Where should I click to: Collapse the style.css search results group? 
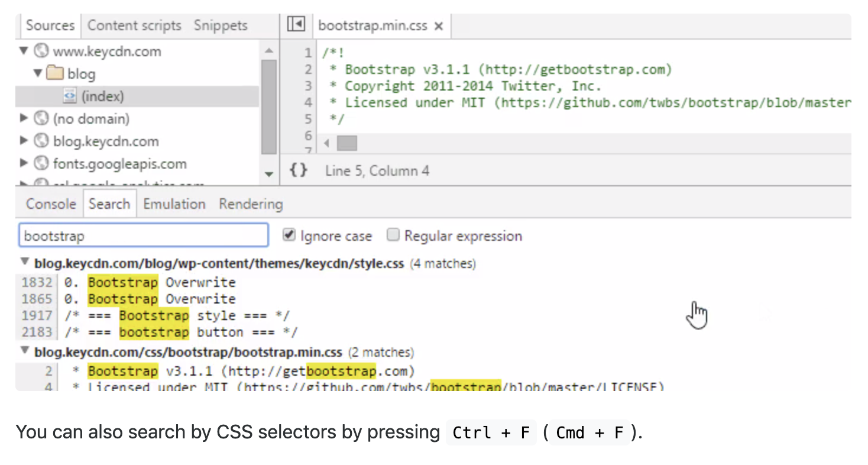pyautogui.click(x=25, y=262)
